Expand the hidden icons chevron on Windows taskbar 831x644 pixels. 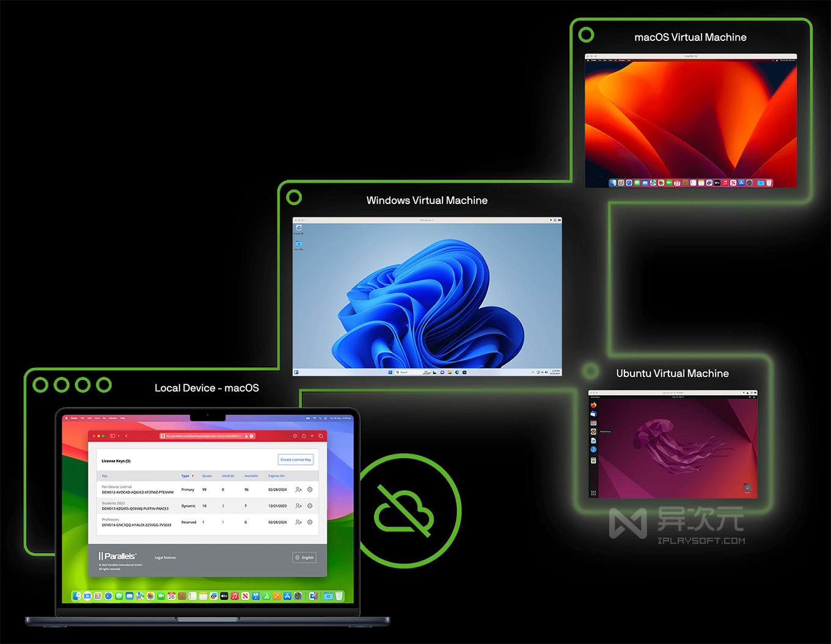coord(532,372)
